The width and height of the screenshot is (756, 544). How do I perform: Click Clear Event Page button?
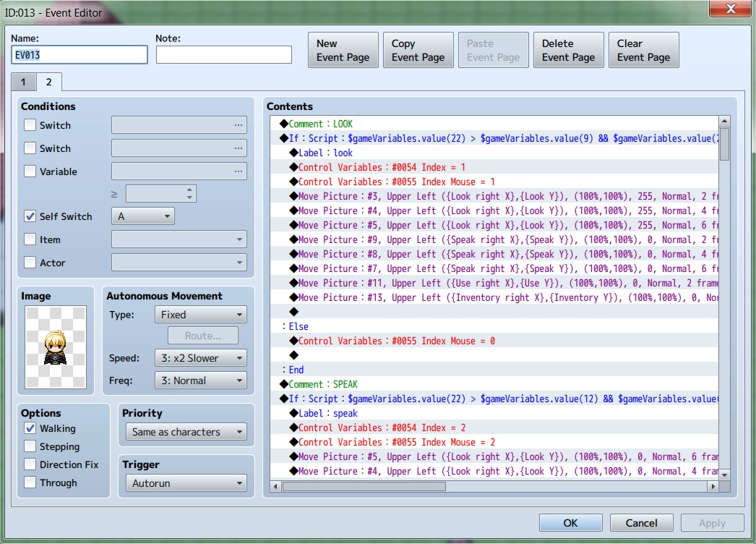coord(644,50)
